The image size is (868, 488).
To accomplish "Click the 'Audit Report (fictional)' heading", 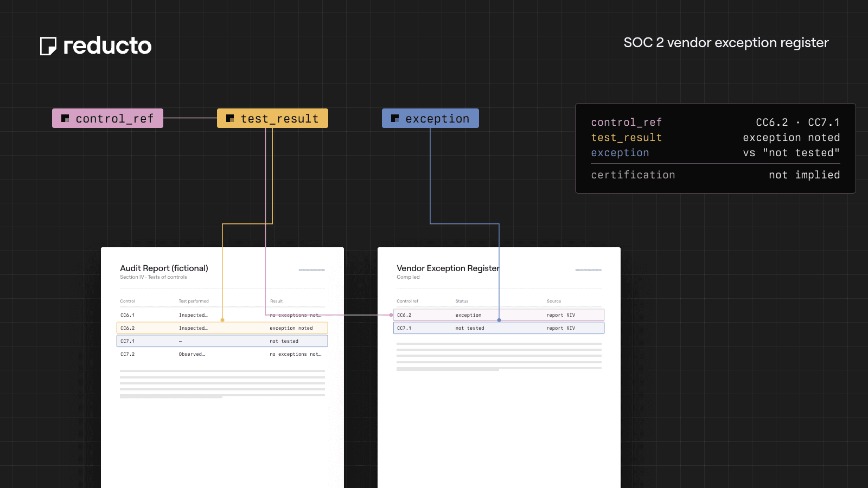I will click(x=164, y=268).
